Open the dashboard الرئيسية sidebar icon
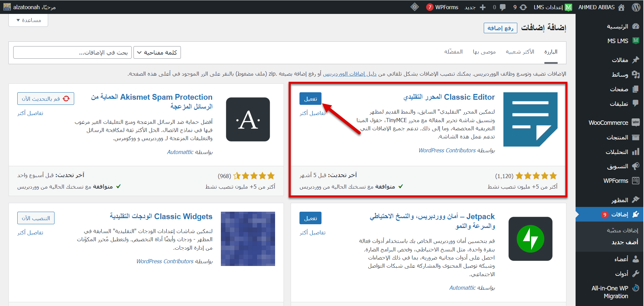Viewport: 644px width, 306px height. click(x=636, y=26)
